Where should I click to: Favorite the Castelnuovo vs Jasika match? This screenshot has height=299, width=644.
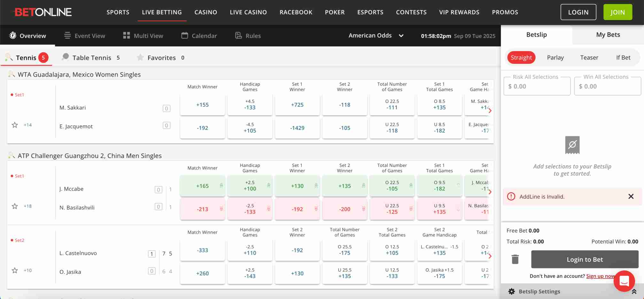coord(14,270)
